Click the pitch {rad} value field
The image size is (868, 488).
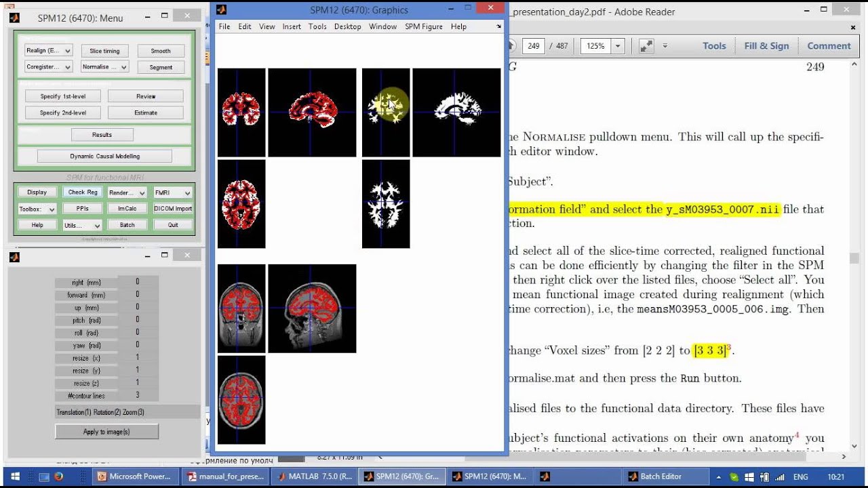click(x=138, y=319)
